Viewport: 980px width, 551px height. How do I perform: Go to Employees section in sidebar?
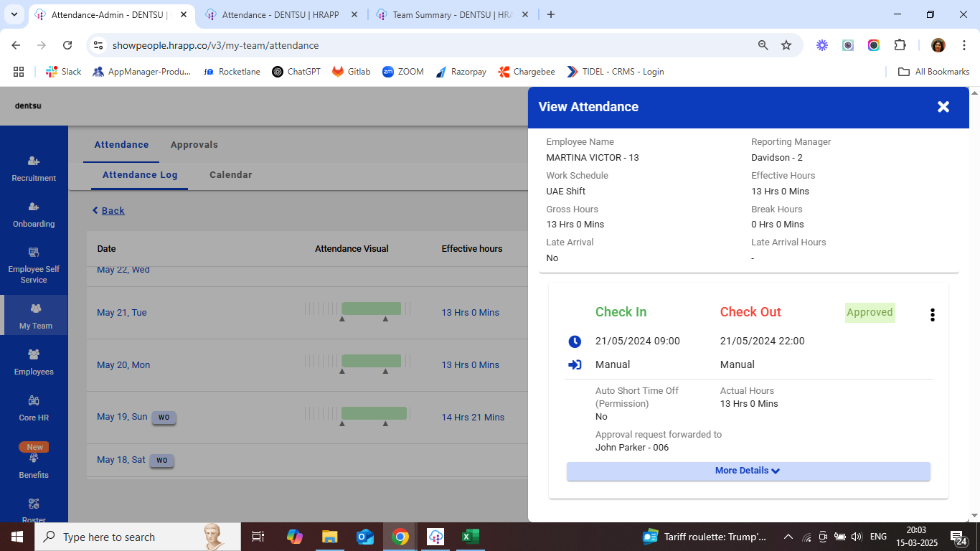tap(34, 355)
